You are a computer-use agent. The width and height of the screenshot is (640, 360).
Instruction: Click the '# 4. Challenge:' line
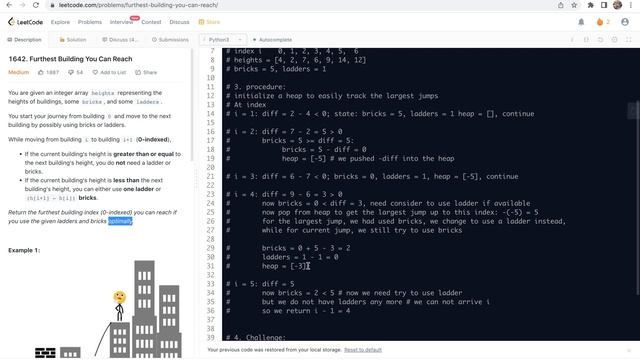[x=256, y=337]
